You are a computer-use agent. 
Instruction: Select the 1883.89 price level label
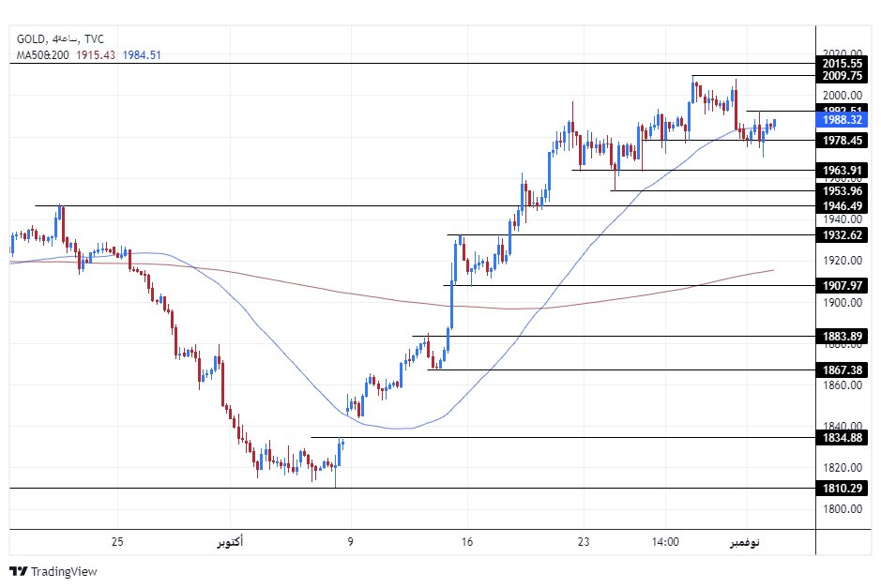(842, 337)
